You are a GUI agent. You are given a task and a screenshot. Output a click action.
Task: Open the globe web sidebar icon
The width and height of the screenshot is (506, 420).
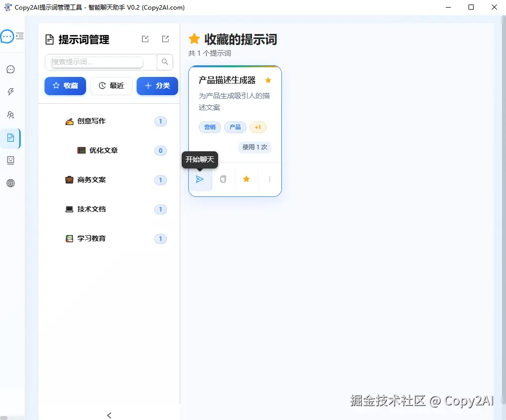(x=11, y=183)
